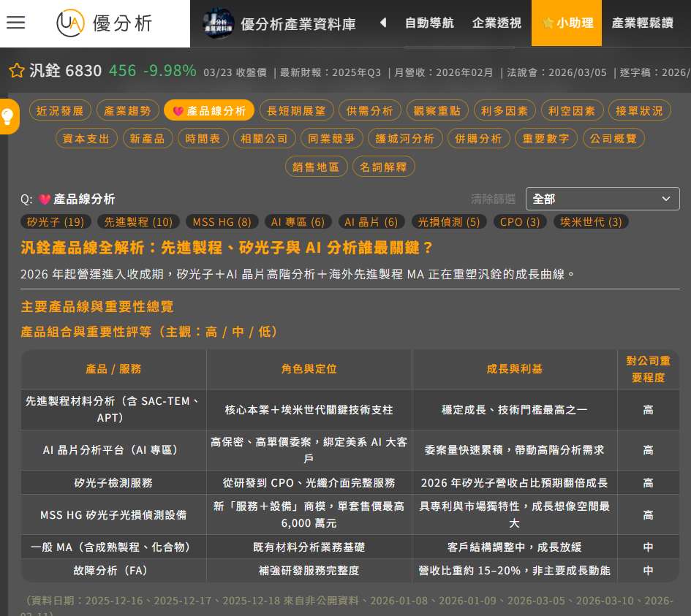Open the 自動導航 menu item

point(429,23)
